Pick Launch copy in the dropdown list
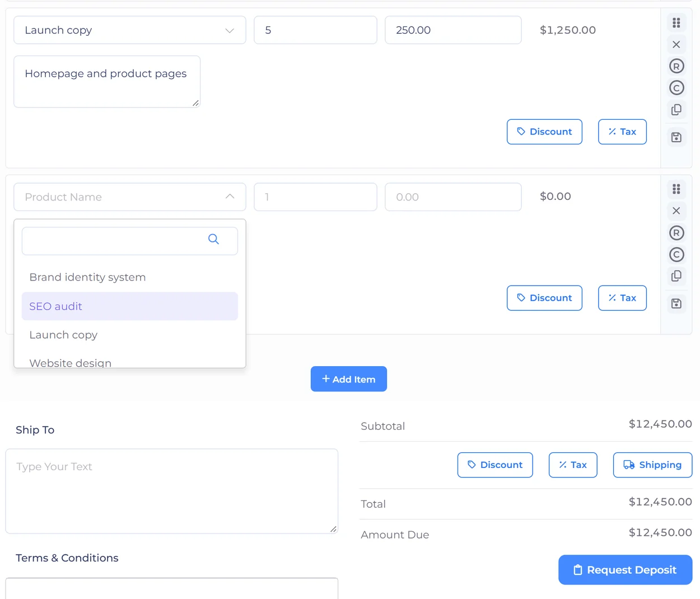This screenshot has height=599, width=700. 130,335
